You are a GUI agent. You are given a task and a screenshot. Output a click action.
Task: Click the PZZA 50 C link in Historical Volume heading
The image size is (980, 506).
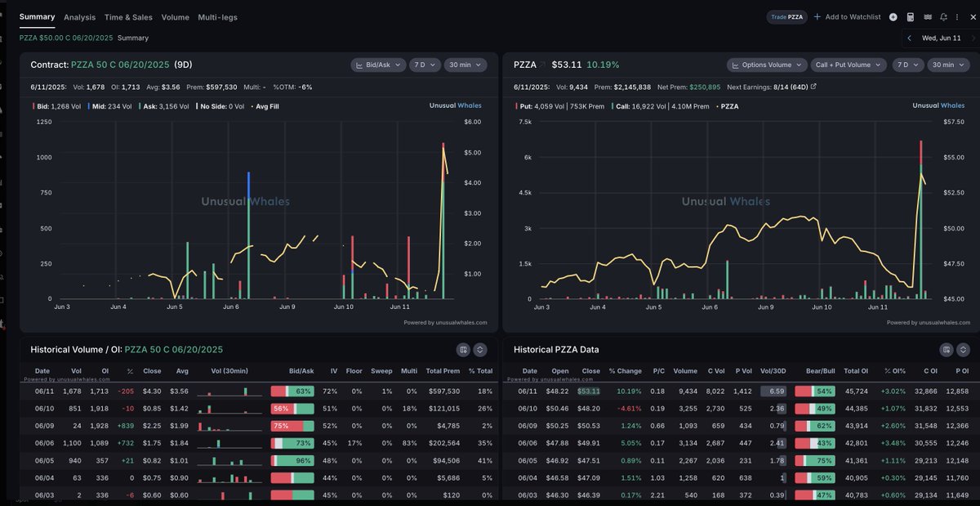[174, 349]
